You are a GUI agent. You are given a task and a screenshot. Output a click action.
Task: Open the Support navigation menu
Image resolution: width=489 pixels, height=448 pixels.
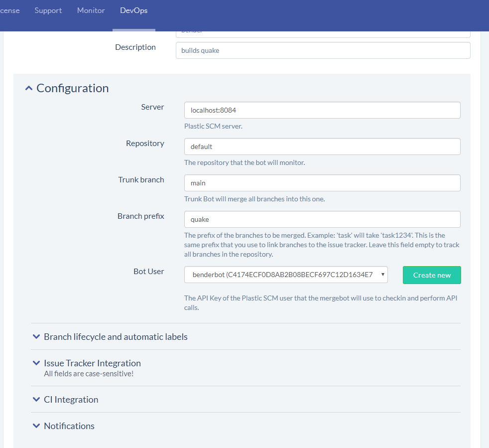coord(48,10)
